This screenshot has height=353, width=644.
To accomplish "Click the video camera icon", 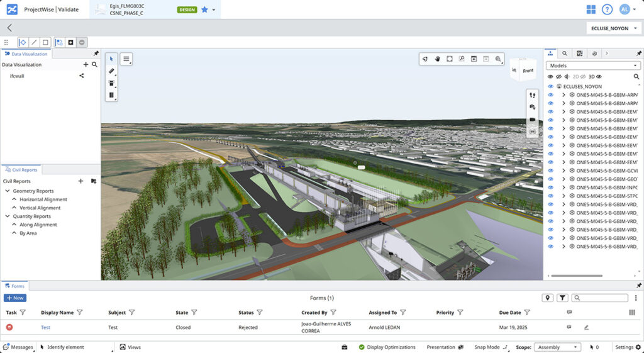I will (x=532, y=120).
